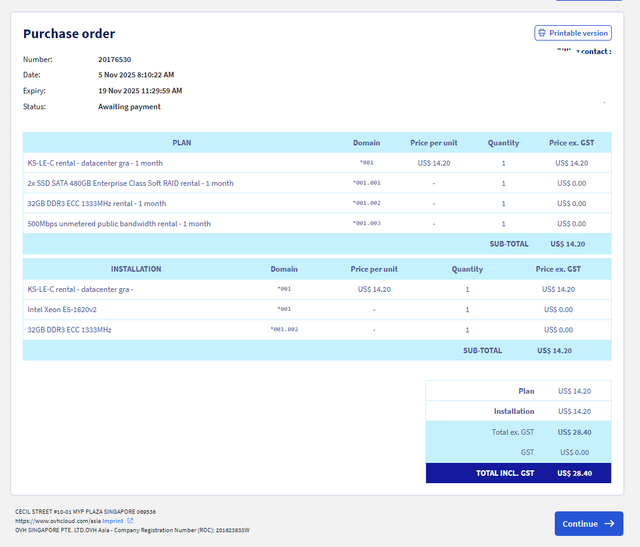
Task: Click domain value '*001.001'
Action: coord(367,183)
